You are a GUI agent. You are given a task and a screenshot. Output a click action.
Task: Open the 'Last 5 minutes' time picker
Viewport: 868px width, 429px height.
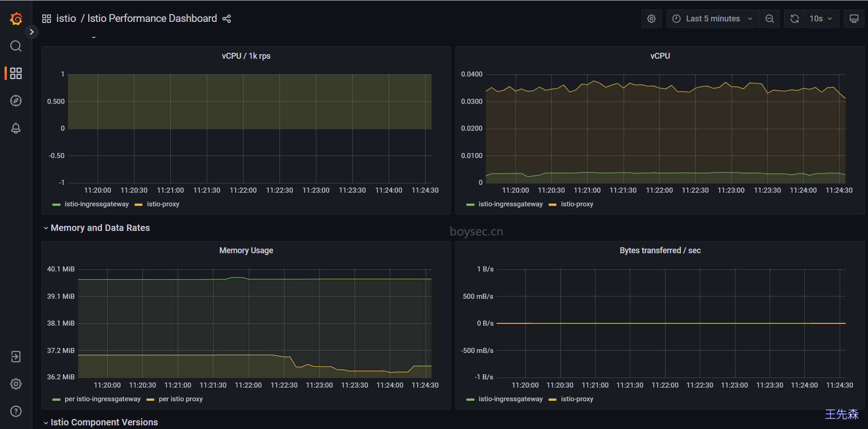point(712,19)
